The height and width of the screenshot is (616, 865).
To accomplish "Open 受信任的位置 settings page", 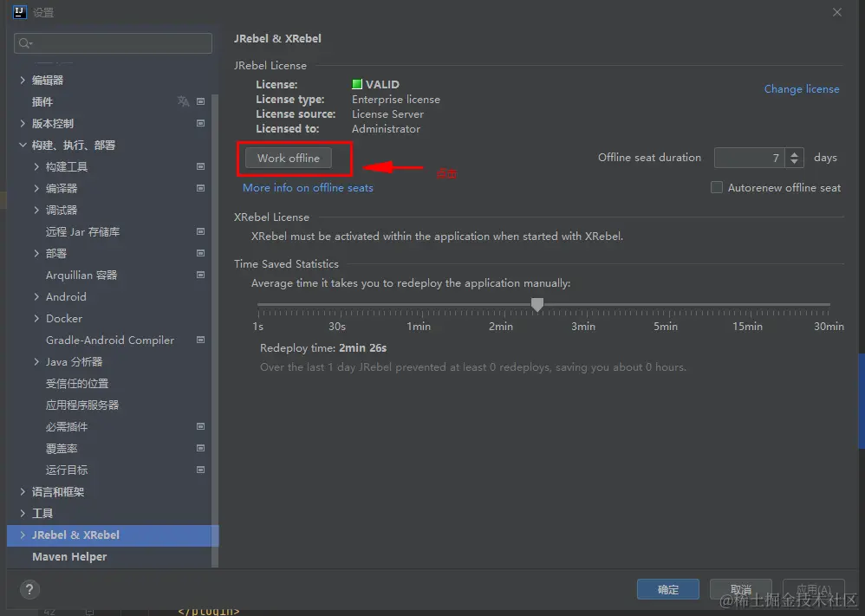I will (77, 383).
